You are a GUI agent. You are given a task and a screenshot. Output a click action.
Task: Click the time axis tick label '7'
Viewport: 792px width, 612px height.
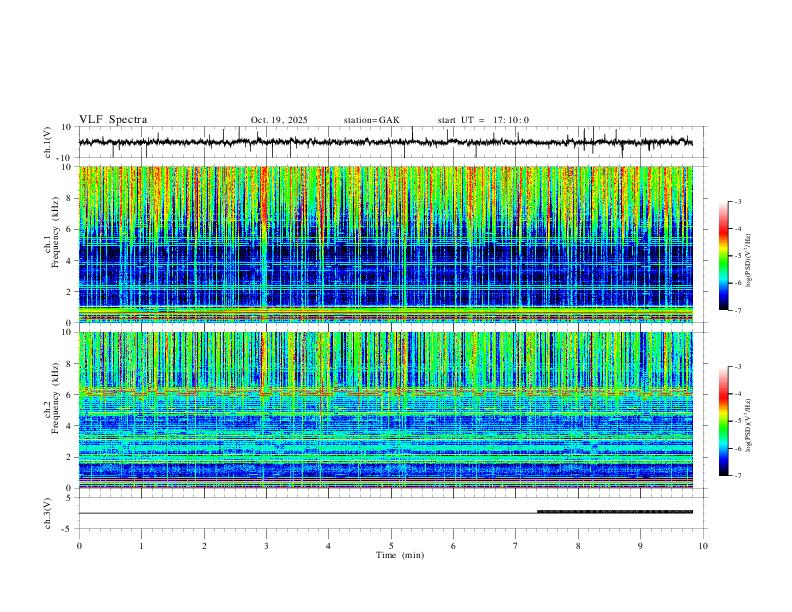tap(516, 546)
